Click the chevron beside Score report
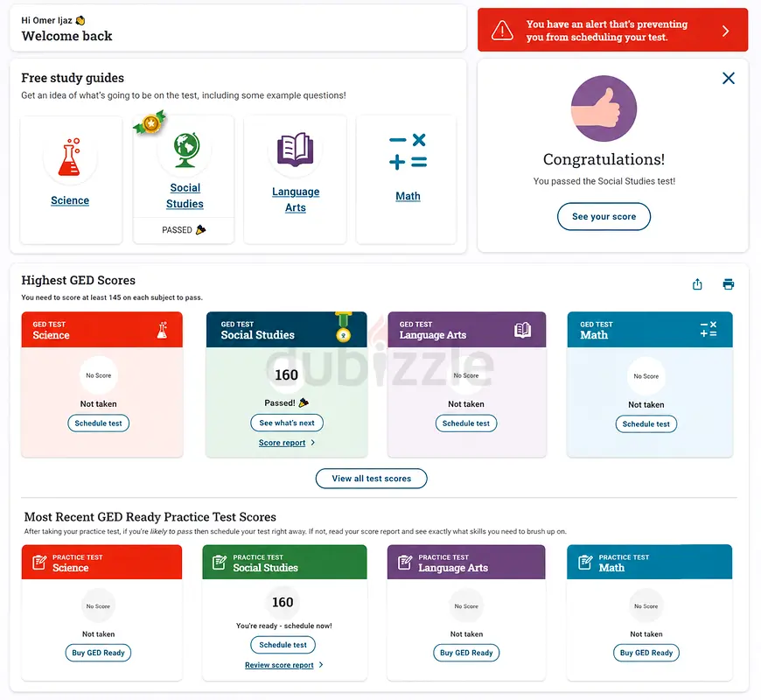This screenshot has height=700, width=761. (313, 443)
